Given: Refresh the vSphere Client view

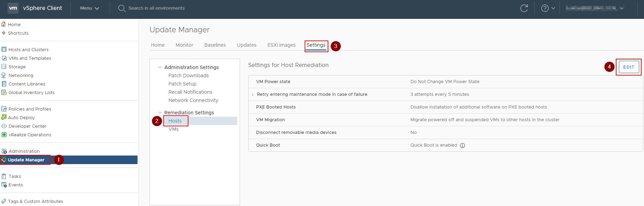Looking at the screenshot, I should [524, 8].
